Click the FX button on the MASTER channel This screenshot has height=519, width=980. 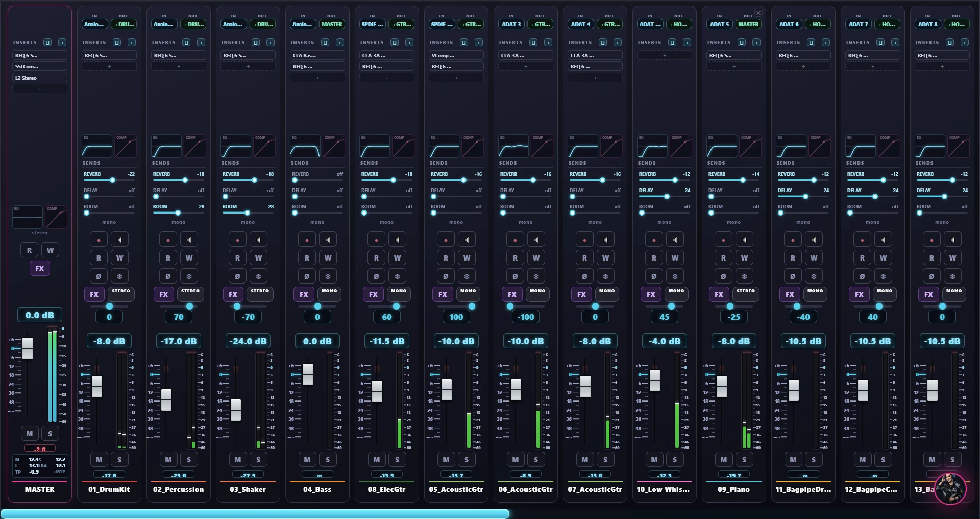[x=40, y=268]
